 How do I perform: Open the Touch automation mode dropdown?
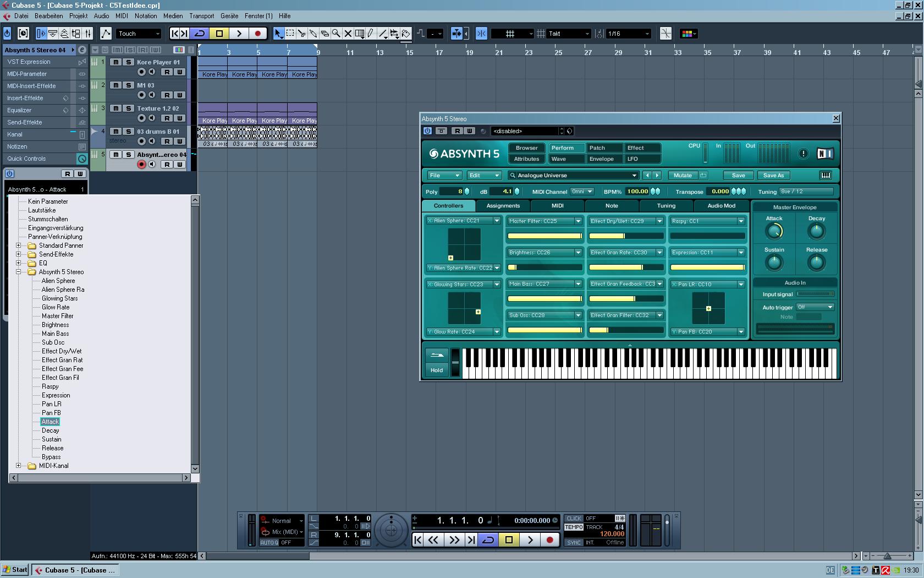click(x=139, y=34)
